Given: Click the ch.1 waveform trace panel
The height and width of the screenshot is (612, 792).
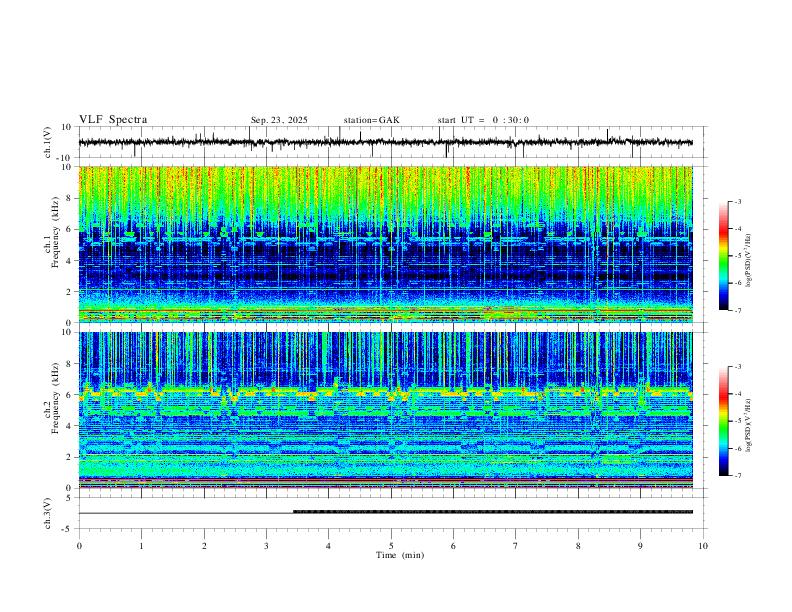Looking at the screenshot, I should tap(392, 142).
